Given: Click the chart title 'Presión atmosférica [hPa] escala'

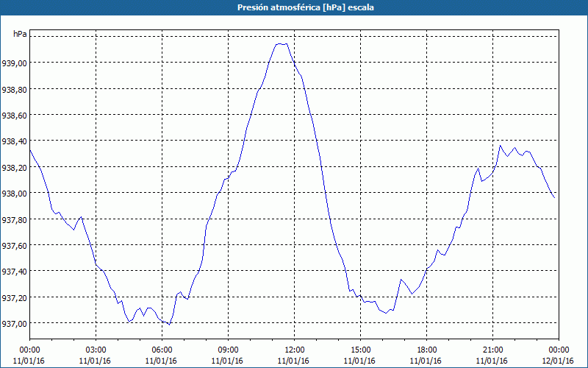Looking at the screenshot, I should 306,7.
